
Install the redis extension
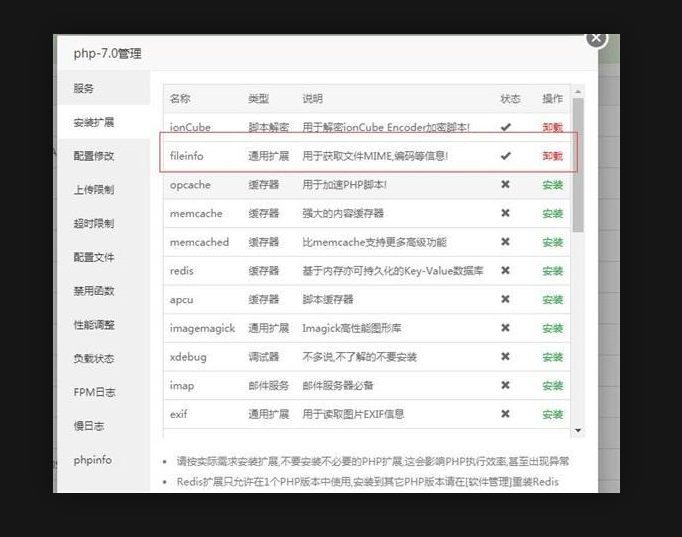point(552,271)
